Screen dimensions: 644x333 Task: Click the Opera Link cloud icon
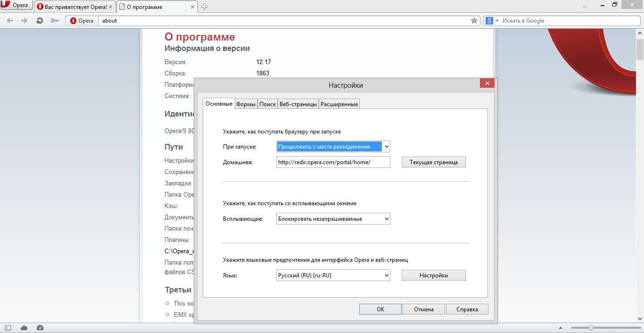point(24,328)
